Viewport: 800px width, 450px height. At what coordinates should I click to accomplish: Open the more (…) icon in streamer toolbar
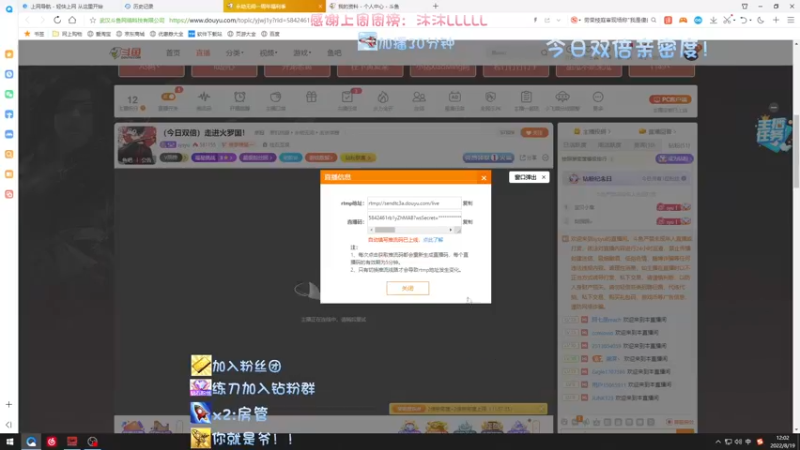point(598,97)
